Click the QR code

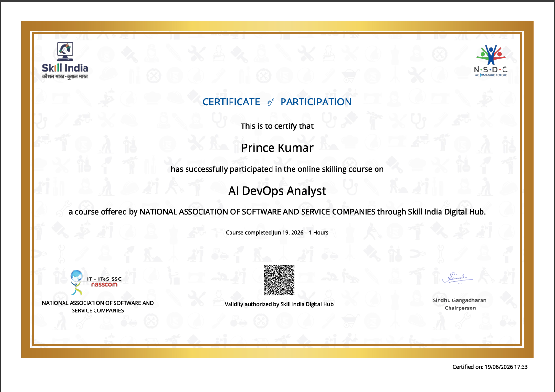click(279, 280)
